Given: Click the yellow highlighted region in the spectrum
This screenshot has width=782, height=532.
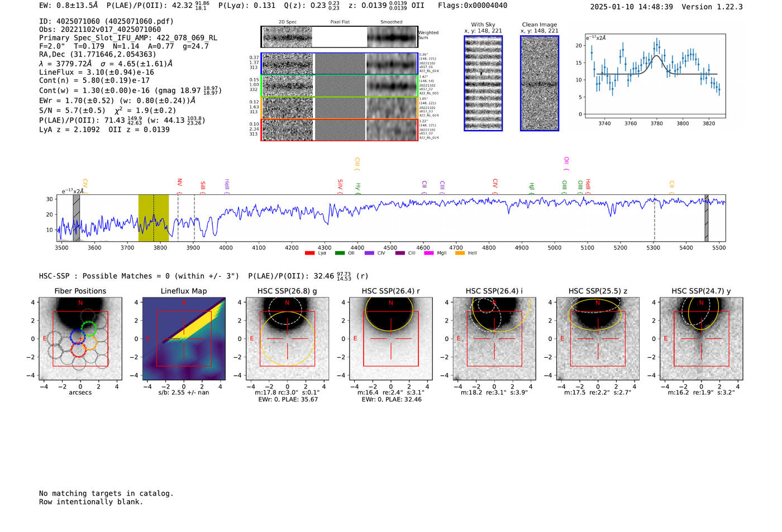Looking at the screenshot, I should click(x=154, y=218).
